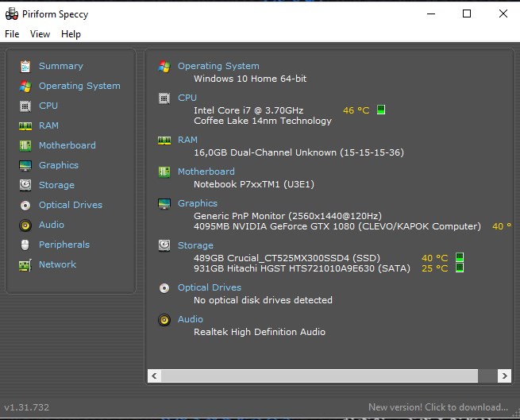Click the Crucial SSD temperature indicator icon
The image size is (520, 420).
[459, 258]
